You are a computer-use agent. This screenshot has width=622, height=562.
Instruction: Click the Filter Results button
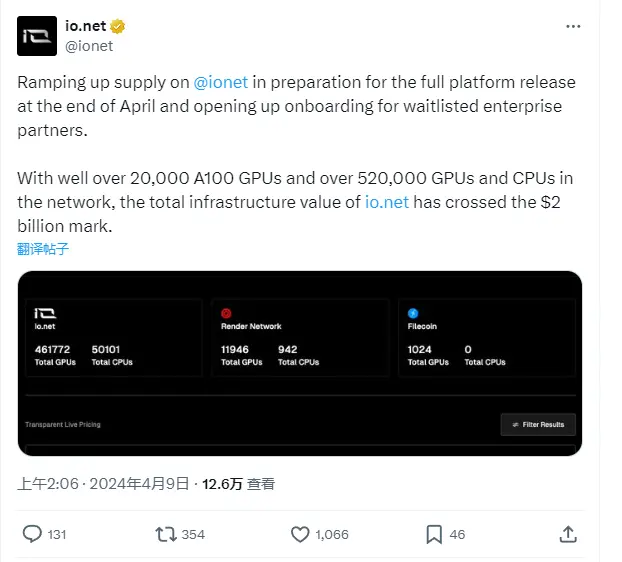537,424
